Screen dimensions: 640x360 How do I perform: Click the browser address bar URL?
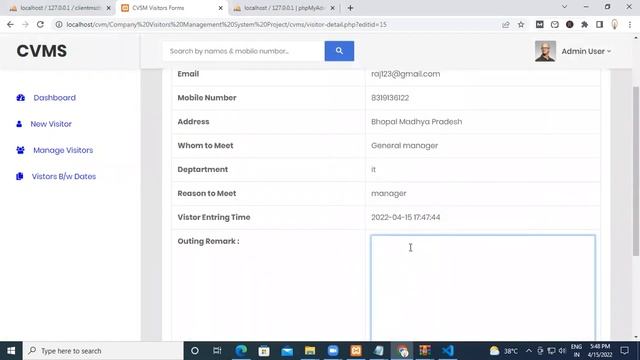click(x=227, y=24)
